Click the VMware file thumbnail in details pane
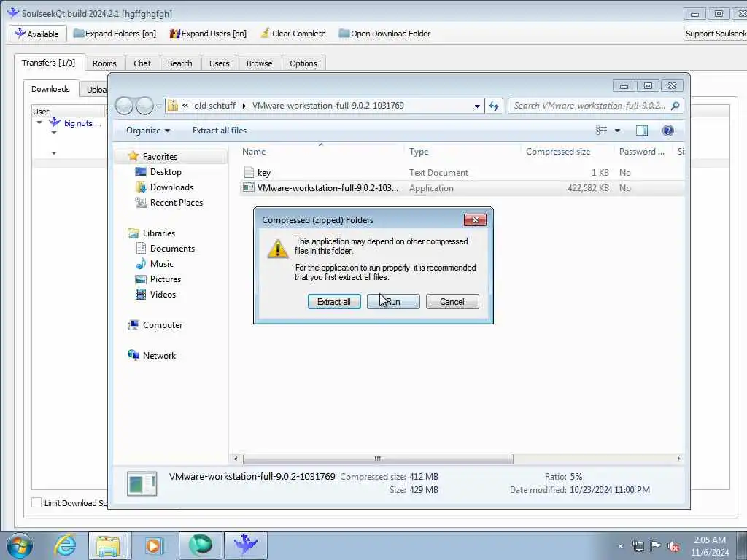 [142, 483]
